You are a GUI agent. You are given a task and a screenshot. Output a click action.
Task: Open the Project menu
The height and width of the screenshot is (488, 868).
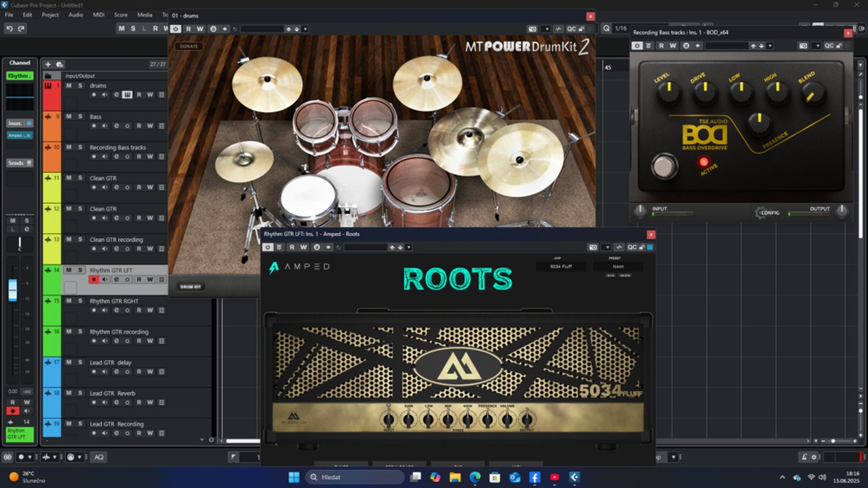[x=50, y=14]
